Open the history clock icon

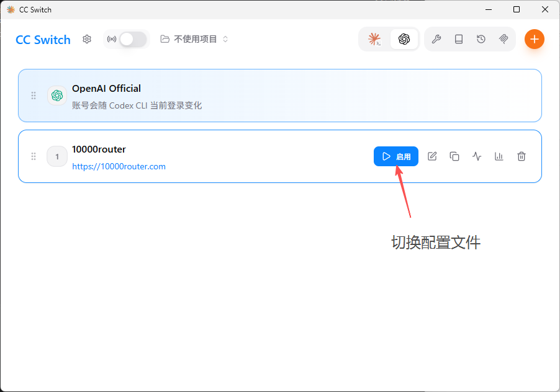tap(481, 39)
